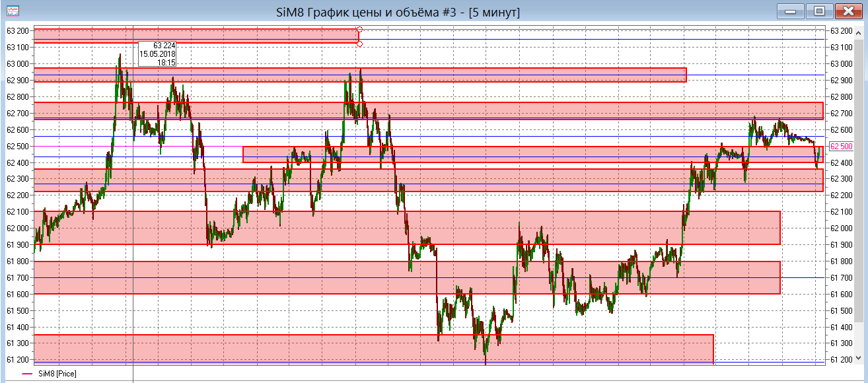Click the 62 800 label on right axis
The height and width of the screenshot is (383, 868).
(841, 97)
